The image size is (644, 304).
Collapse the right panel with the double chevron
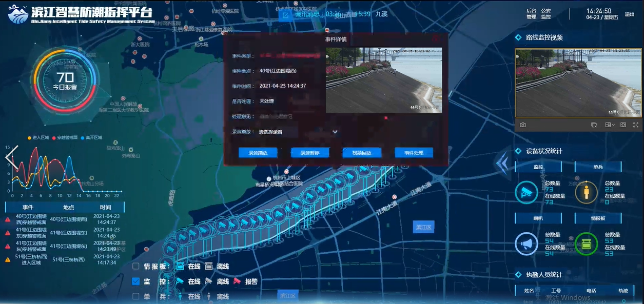click(x=503, y=164)
